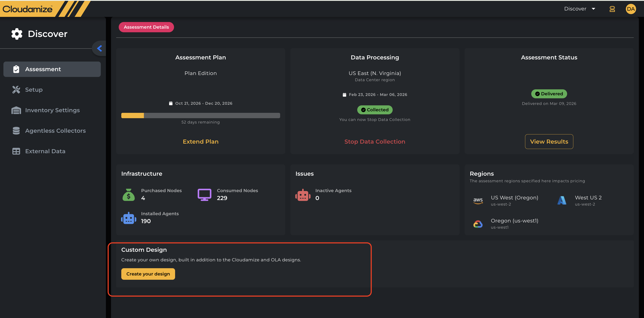Click the Delivered status badge
The width and height of the screenshot is (644, 318).
point(549,94)
